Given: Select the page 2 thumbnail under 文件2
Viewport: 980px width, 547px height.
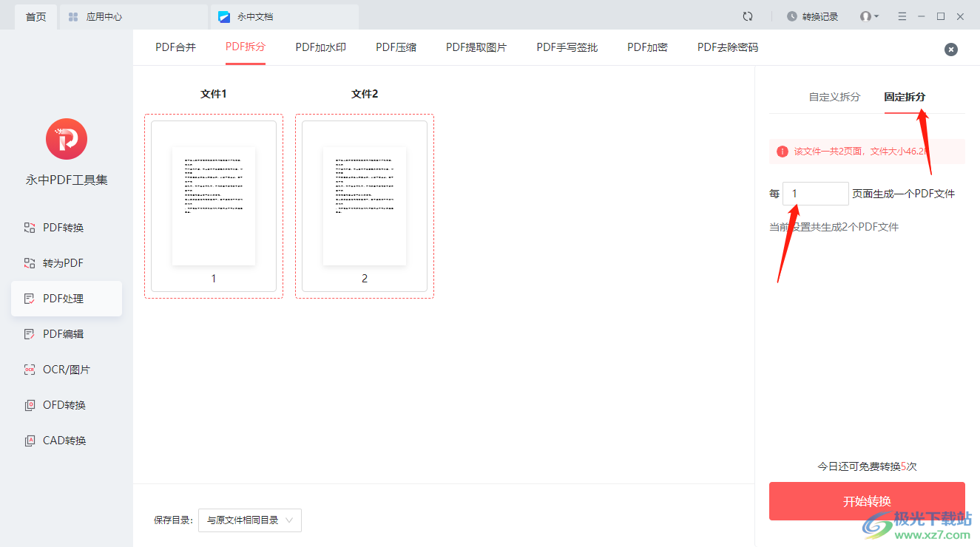Looking at the screenshot, I should click(365, 206).
